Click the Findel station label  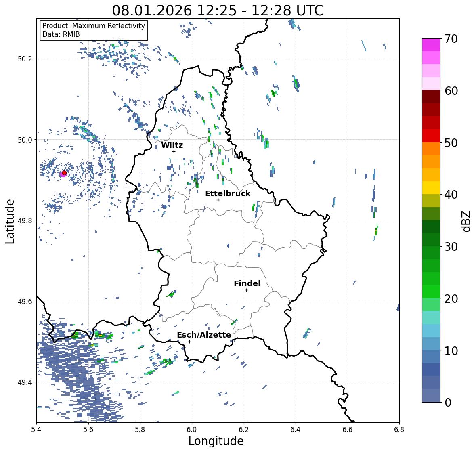247,283
